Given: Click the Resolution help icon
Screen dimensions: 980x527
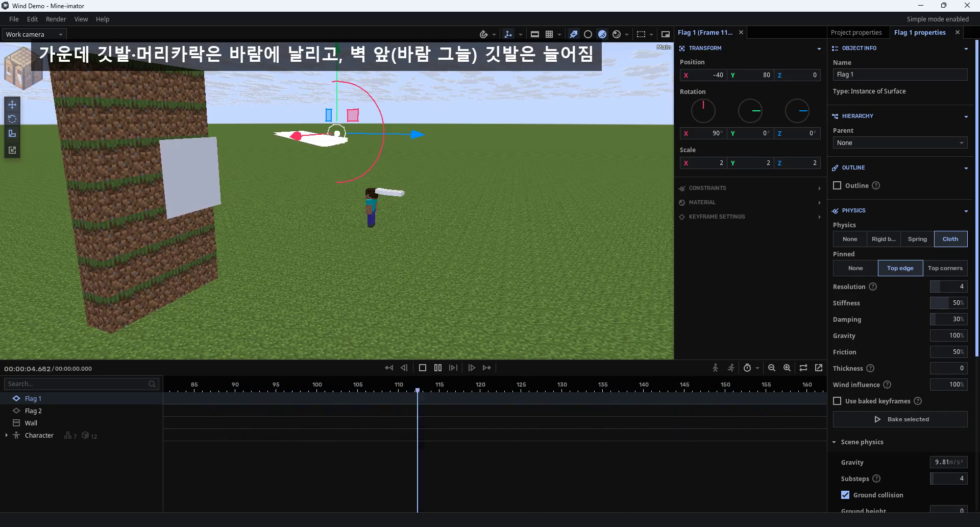Looking at the screenshot, I should (x=873, y=286).
